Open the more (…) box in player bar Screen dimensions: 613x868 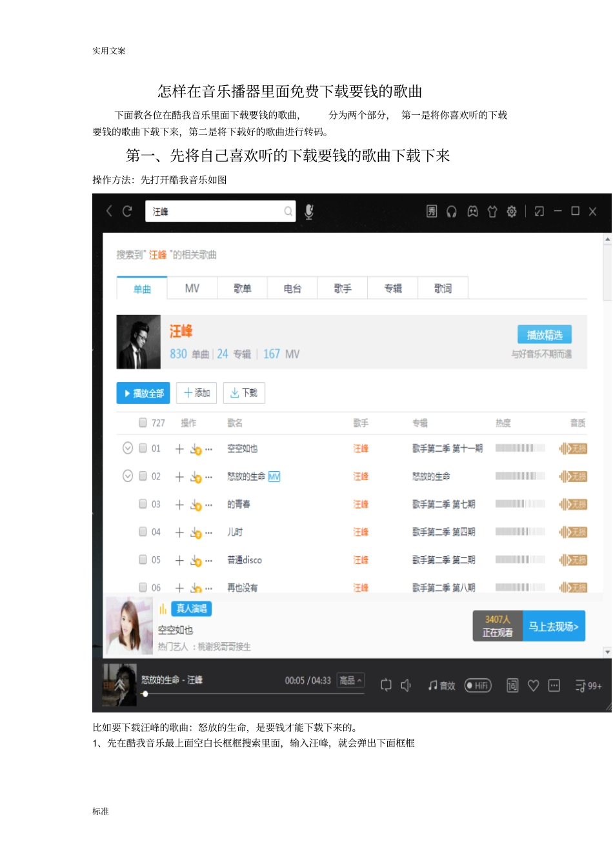(x=554, y=685)
